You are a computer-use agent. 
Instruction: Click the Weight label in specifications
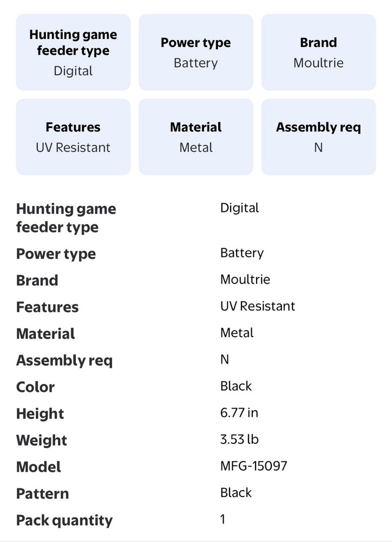[x=42, y=440]
